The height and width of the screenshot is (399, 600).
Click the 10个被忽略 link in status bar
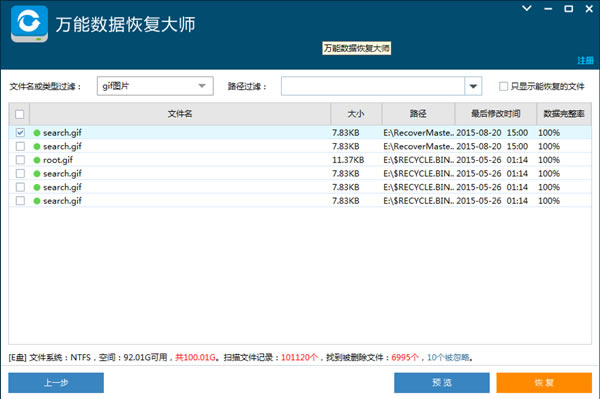tap(448, 357)
